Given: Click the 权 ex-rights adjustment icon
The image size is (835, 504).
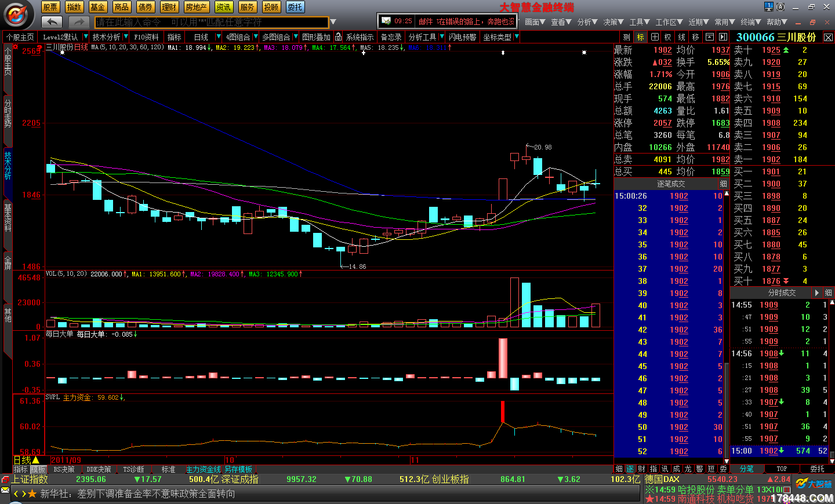Looking at the screenshot, I should click(x=668, y=36).
